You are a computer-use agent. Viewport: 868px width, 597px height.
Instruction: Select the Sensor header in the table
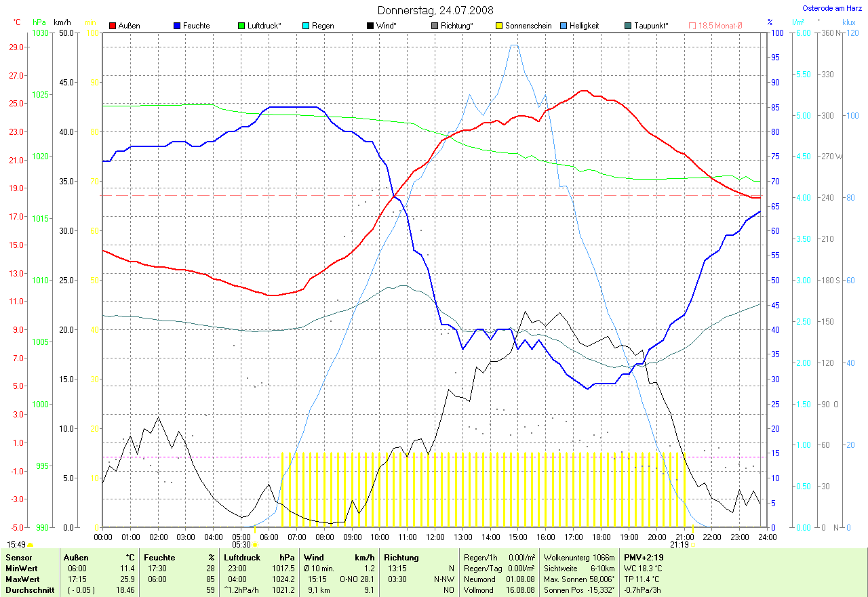[18, 558]
